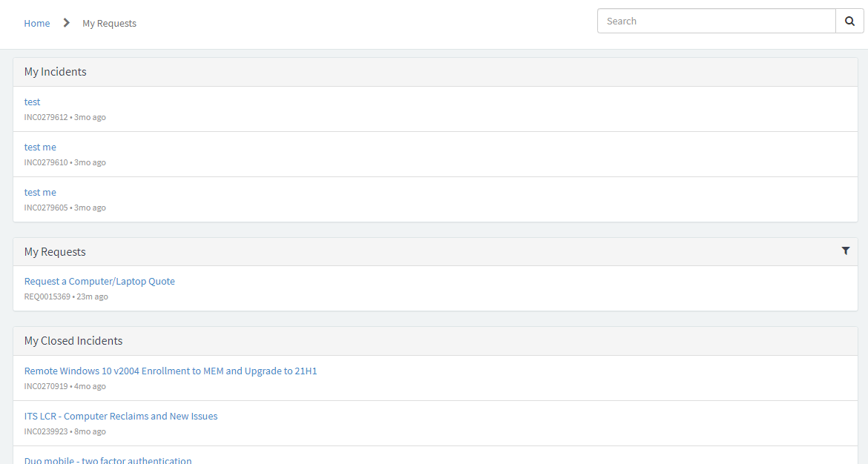
Task: Open the filter icon on My Requests panel
Action: click(845, 251)
